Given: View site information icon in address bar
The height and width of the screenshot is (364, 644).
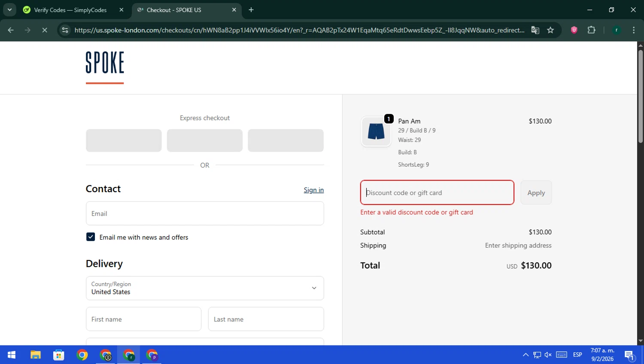Looking at the screenshot, I should click(x=65, y=30).
